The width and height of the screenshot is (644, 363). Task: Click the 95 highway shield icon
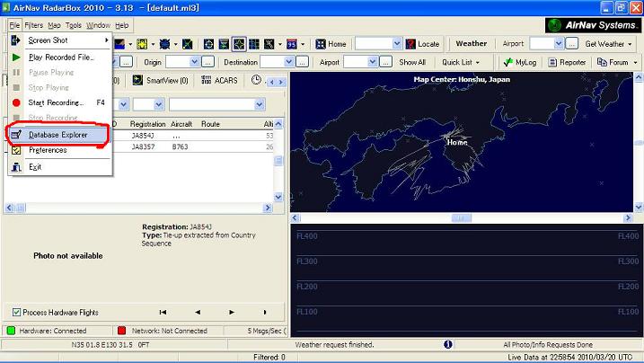292,44
